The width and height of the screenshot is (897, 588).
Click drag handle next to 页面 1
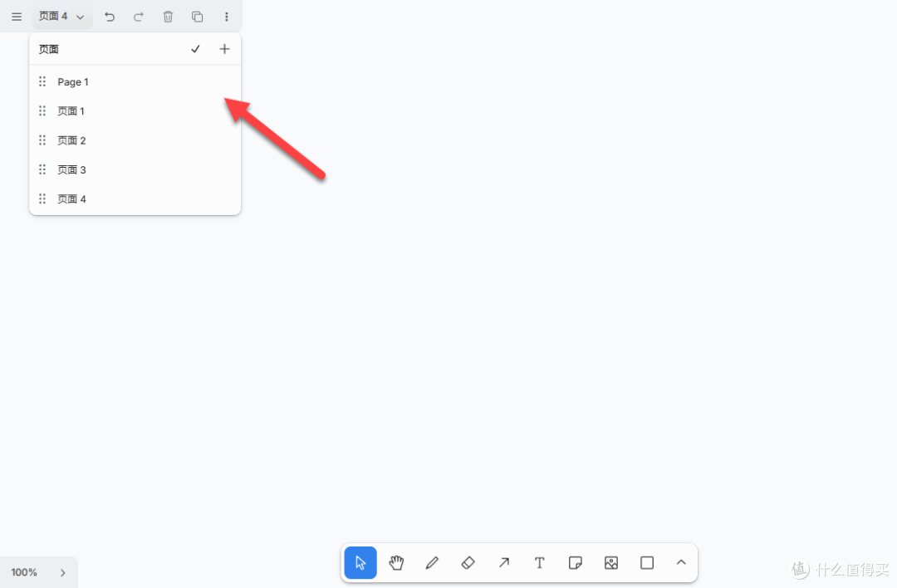tap(42, 111)
